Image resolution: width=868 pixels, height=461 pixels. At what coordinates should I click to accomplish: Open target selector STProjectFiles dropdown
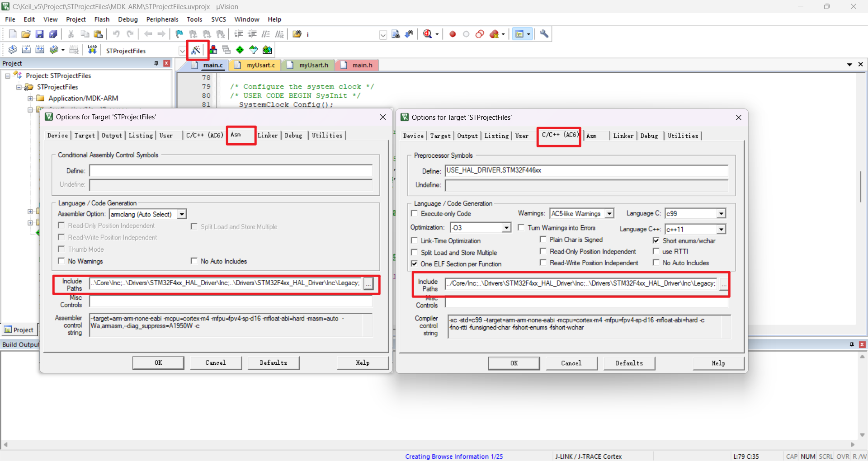(x=182, y=51)
